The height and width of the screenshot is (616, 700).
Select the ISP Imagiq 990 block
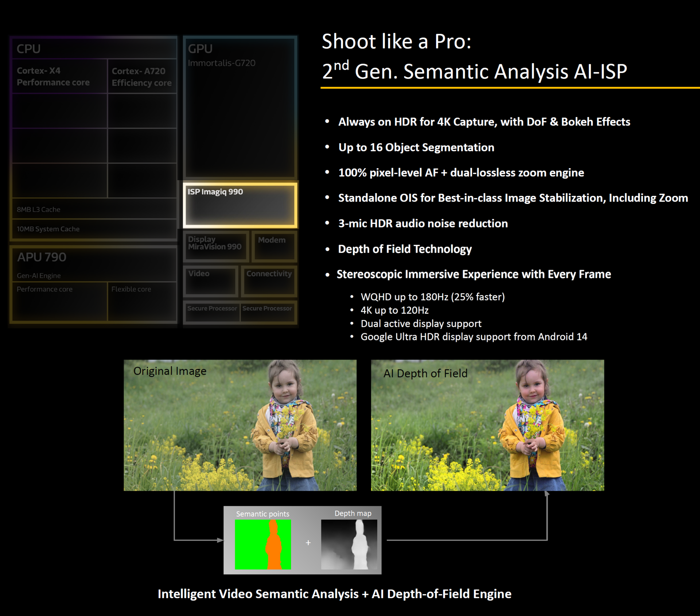pos(241,204)
